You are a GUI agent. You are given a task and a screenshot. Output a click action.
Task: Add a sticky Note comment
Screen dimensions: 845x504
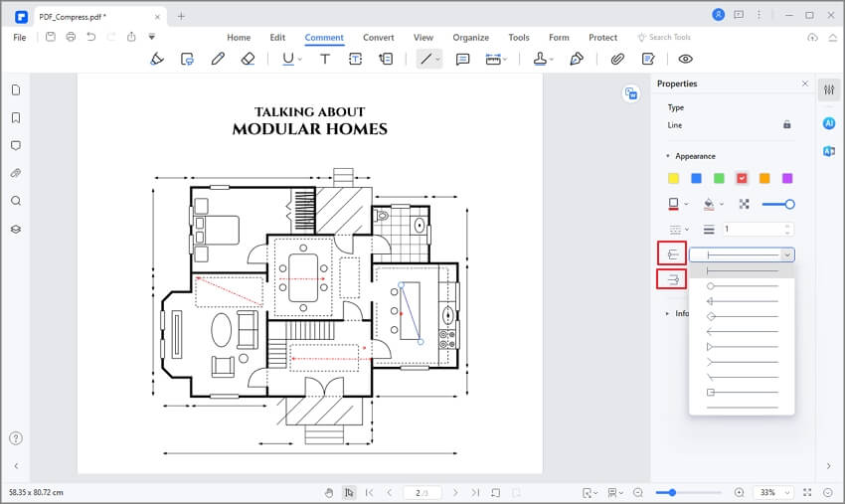pos(462,59)
